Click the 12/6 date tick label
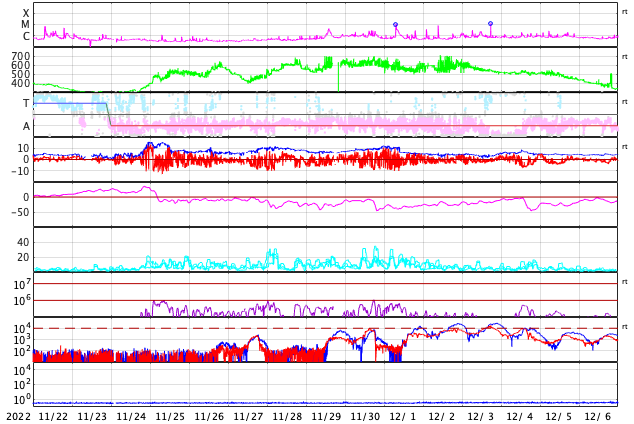The height and width of the screenshot is (424, 634). click(598, 416)
